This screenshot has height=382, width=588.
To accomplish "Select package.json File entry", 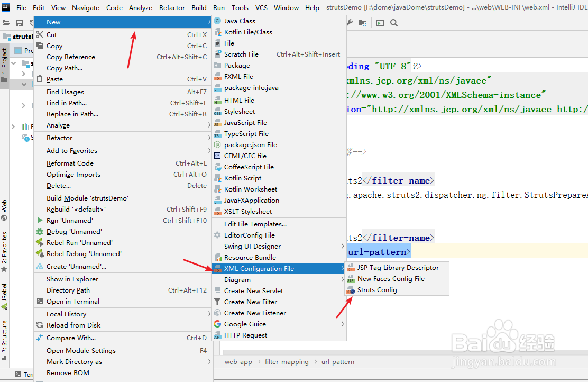I will (x=279, y=145).
